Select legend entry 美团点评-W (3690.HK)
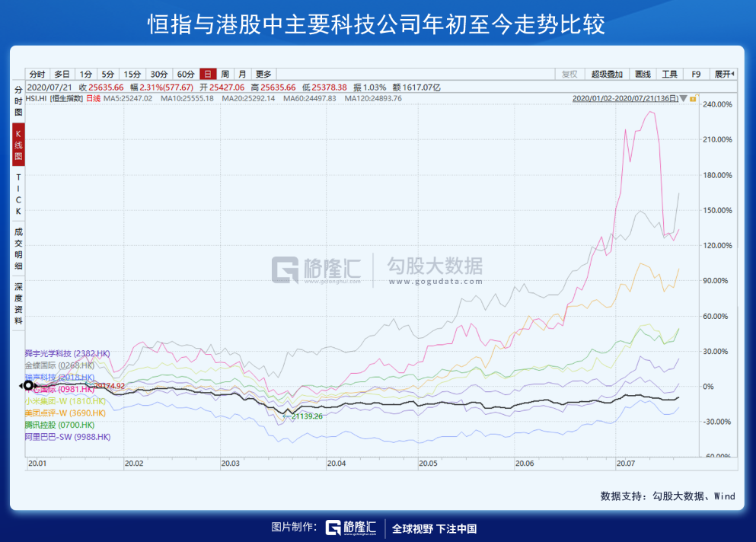Screen dimensions: 756x542 click(65, 413)
